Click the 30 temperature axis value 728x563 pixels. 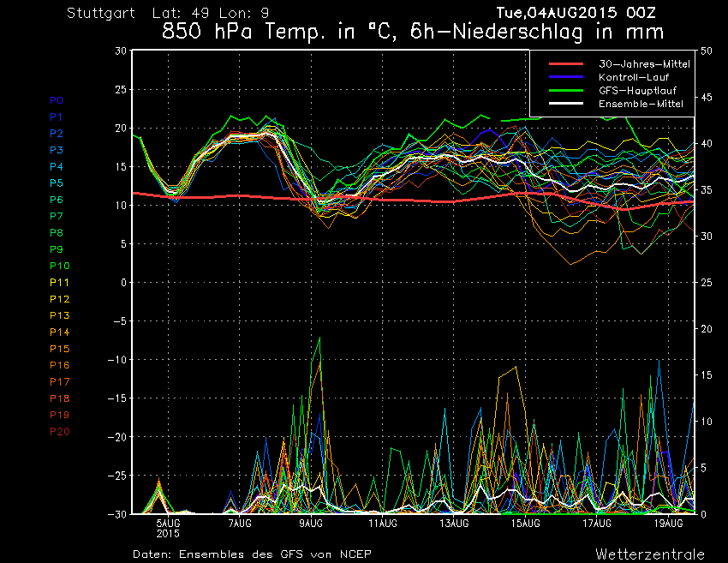click(121, 51)
